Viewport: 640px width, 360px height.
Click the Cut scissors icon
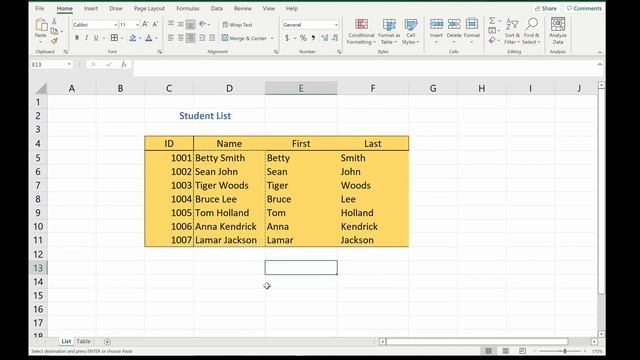54,21
